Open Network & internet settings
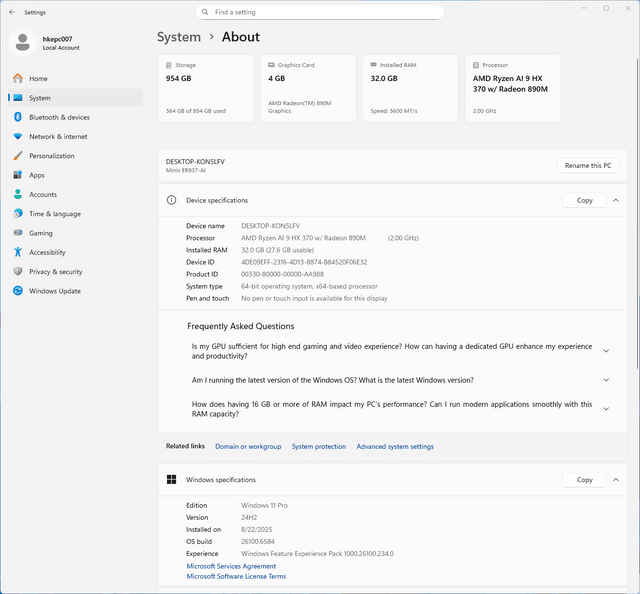The height and width of the screenshot is (594, 640). (x=76, y=136)
